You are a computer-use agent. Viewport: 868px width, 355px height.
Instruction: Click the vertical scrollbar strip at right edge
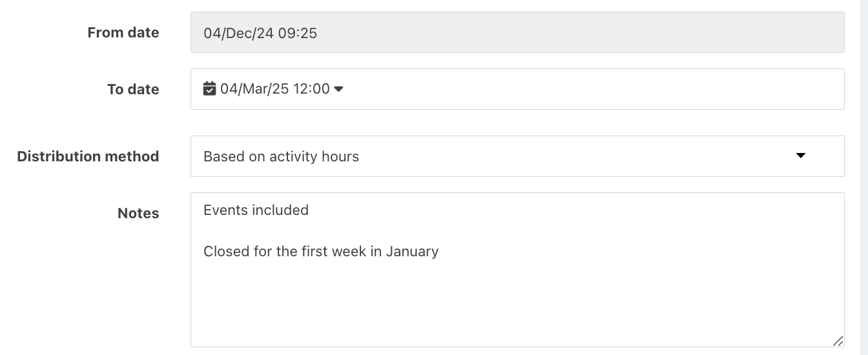tap(864, 177)
